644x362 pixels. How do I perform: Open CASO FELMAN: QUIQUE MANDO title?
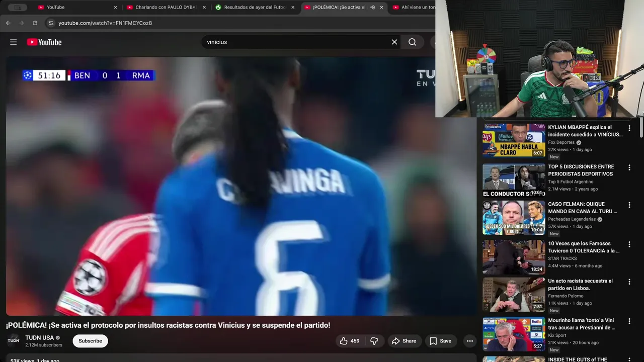pyautogui.click(x=583, y=208)
